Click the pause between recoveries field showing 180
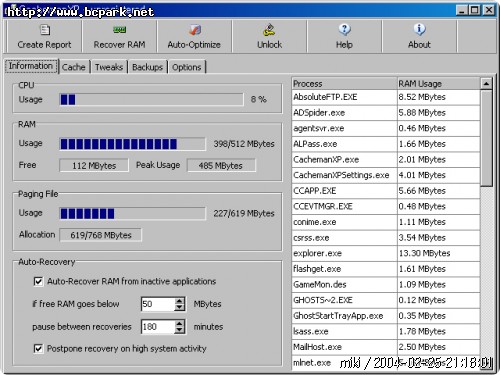Viewport: 500px width, 375px height. click(x=158, y=327)
